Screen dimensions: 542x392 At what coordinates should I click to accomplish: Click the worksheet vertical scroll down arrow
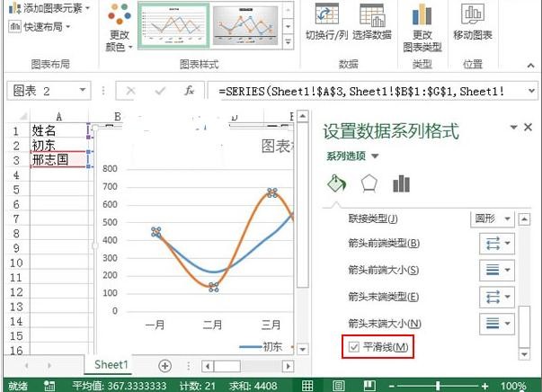302,349
